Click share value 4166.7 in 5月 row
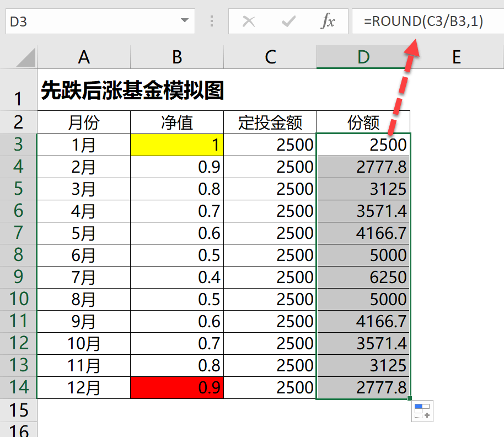 363,233
